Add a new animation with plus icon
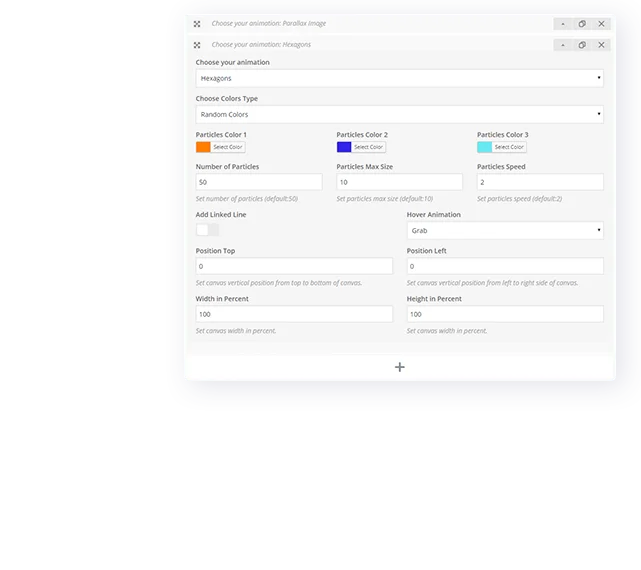 pos(400,367)
